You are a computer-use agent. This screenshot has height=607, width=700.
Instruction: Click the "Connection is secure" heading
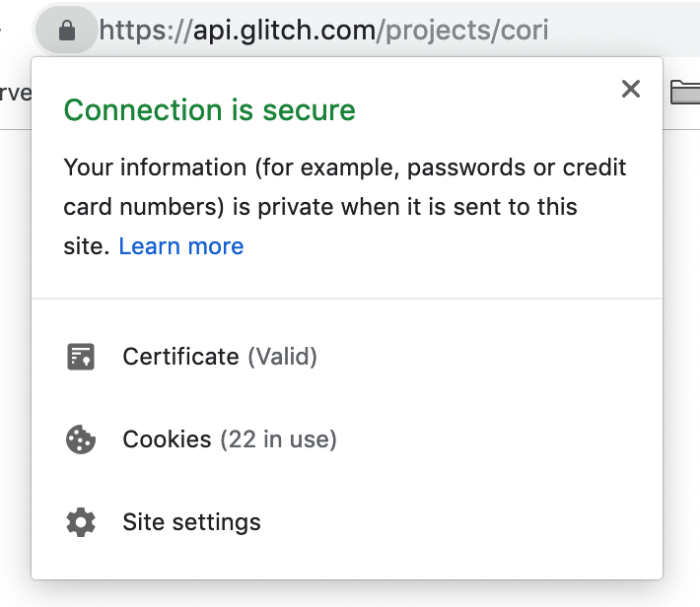tap(209, 110)
